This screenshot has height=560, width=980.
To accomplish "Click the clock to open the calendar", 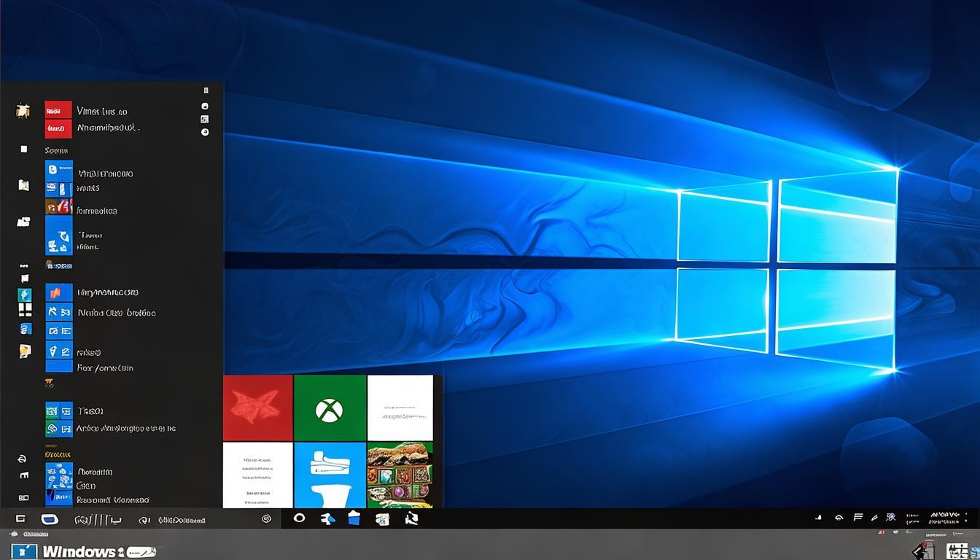I will pyautogui.click(x=945, y=518).
